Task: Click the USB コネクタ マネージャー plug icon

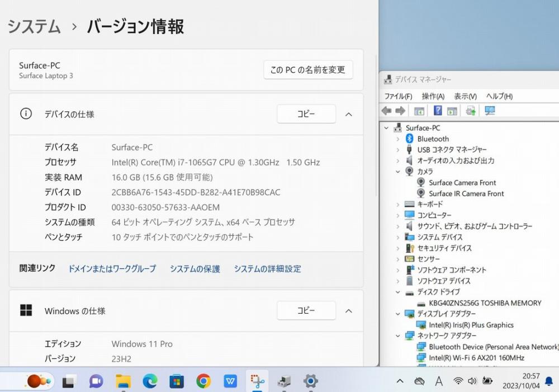Action: pos(409,149)
